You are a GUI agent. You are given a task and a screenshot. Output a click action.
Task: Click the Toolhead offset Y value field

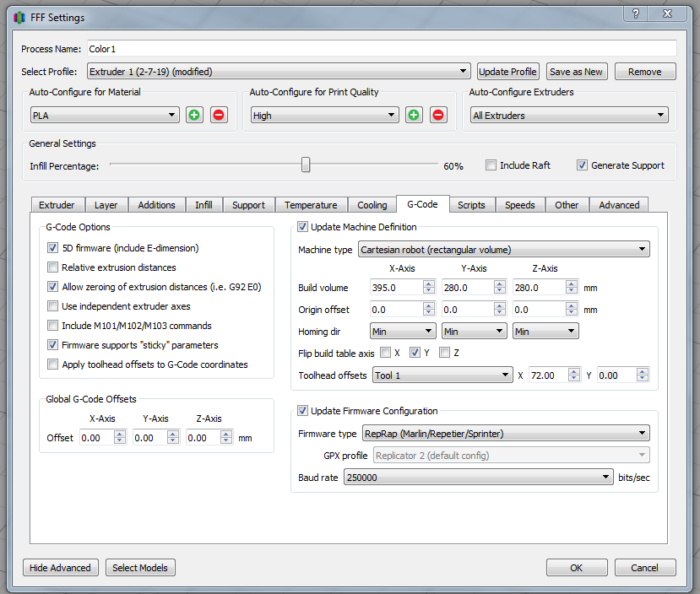click(x=623, y=375)
